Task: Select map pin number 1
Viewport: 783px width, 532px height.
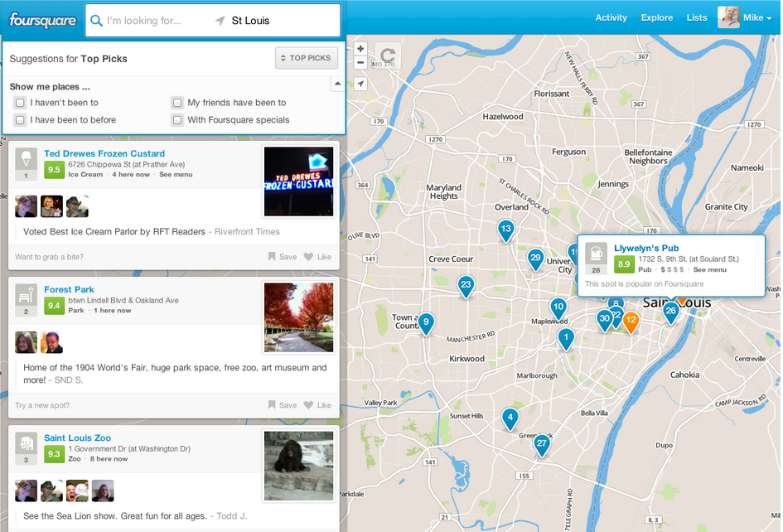Action: point(566,338)
